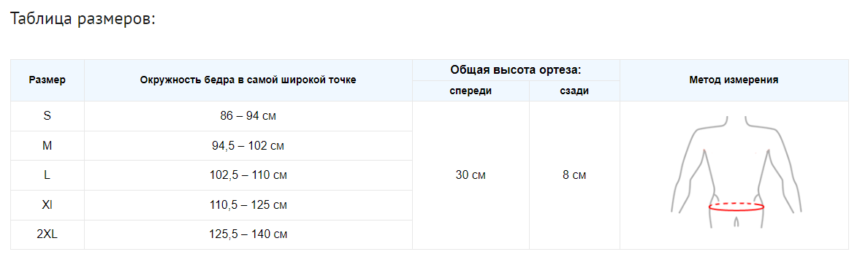Select the size Xl row cell
Viewport: 868px width, 276px height.
(47, 205)
